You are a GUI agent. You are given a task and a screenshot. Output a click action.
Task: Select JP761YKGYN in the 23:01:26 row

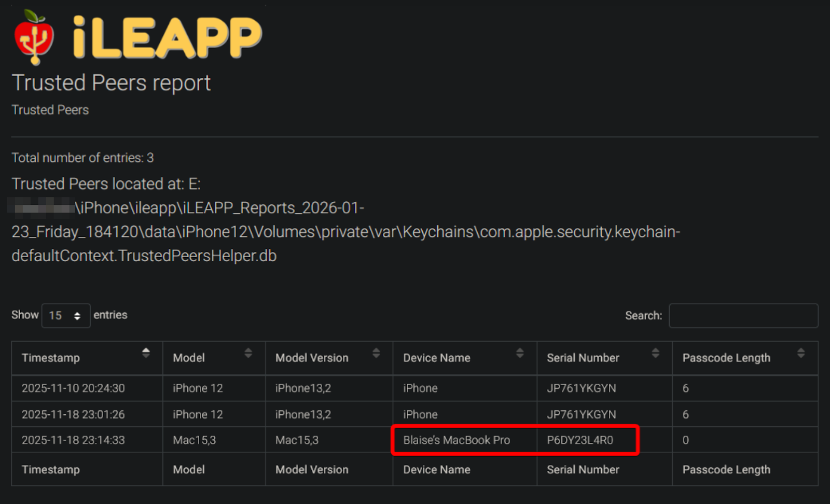point(582,414)
